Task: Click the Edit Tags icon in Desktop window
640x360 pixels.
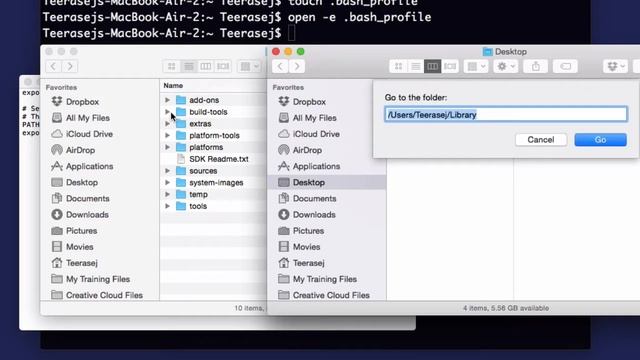Action: pyautogui.click(x=565, y=66)
